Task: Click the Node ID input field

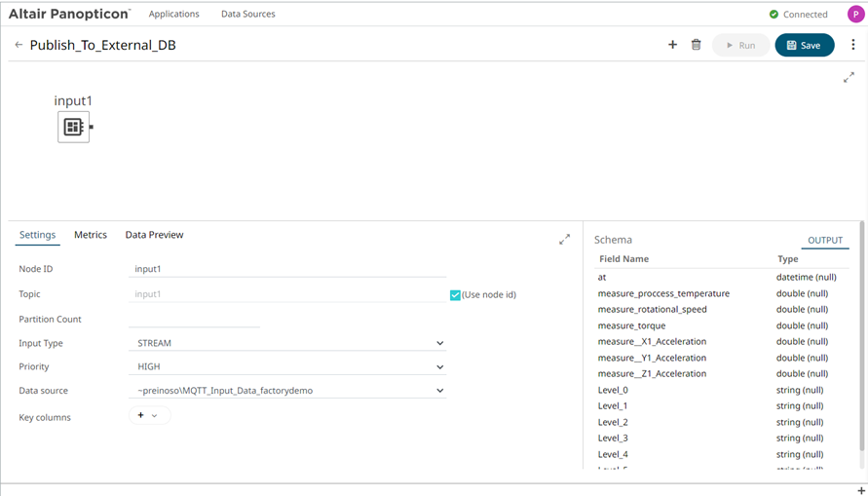Action: (x=287, y=269)
